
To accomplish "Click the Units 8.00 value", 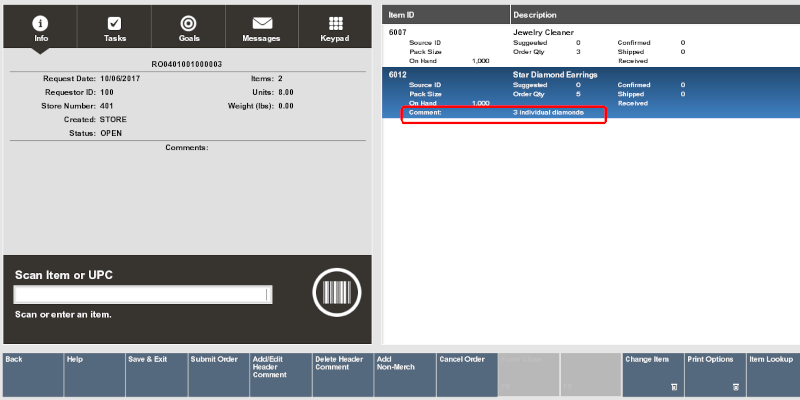I will [x=286, y=92].
